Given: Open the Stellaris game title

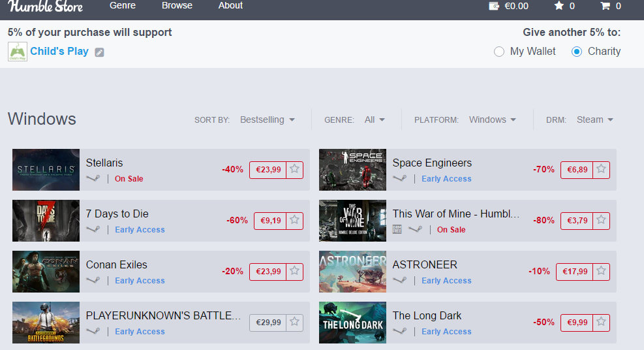Looking at the screenshot, I should click(x=104, y=163).
